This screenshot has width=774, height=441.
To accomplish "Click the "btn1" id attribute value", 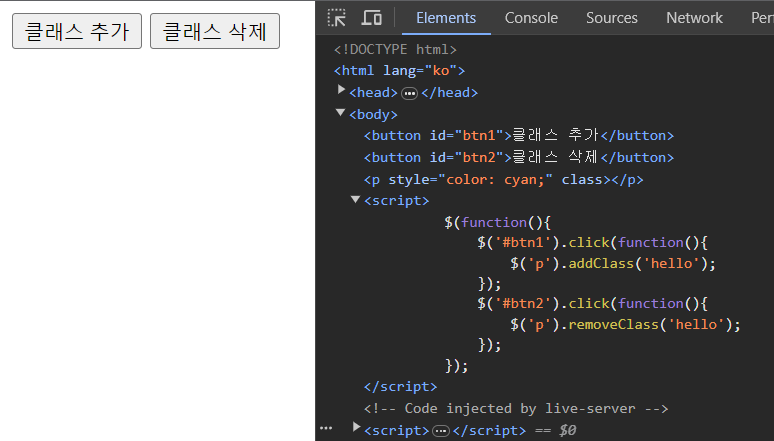I will (x=479, y=135).
